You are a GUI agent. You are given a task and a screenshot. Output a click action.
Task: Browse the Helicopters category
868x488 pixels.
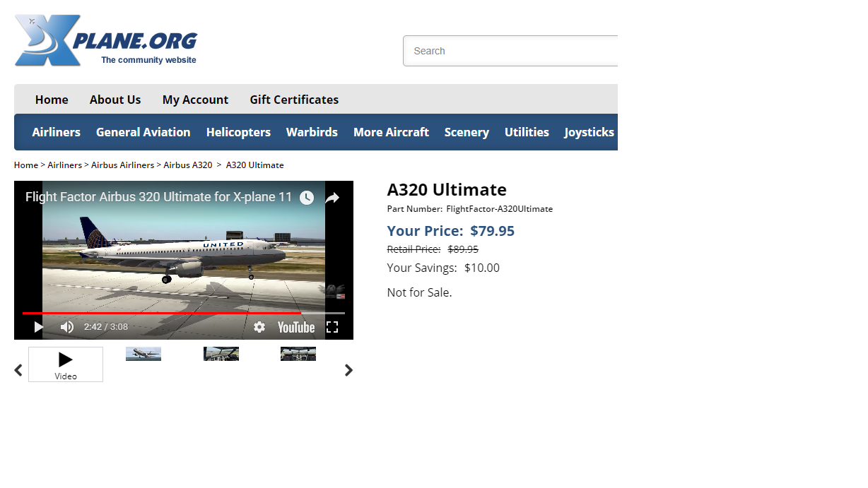[238, 132]
